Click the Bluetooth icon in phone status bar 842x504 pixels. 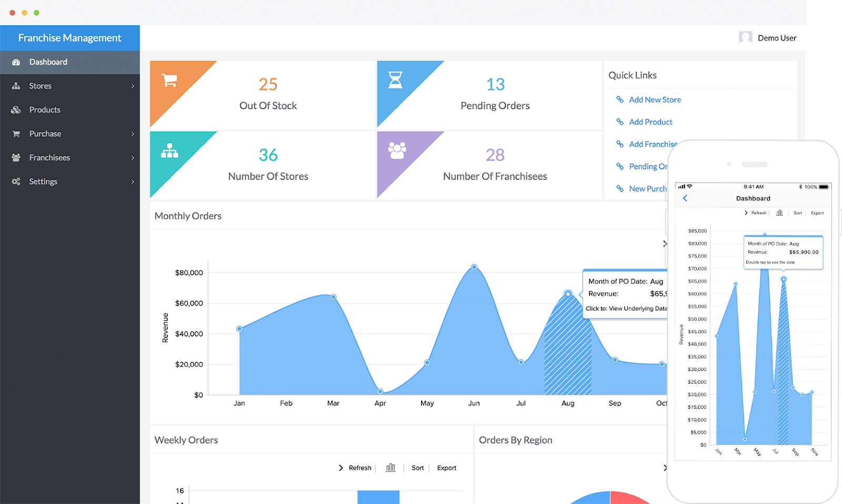coord(800,187)
